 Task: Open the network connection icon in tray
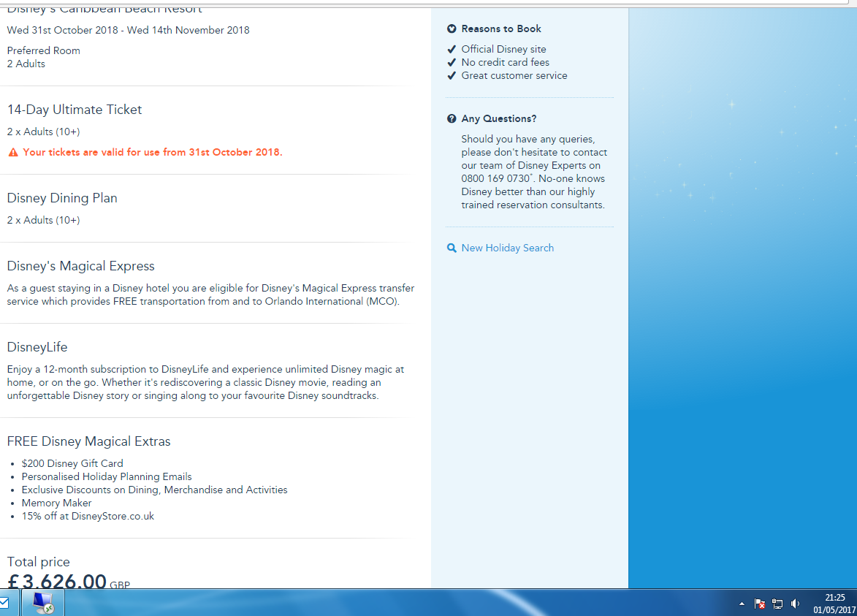coord(777,604)
